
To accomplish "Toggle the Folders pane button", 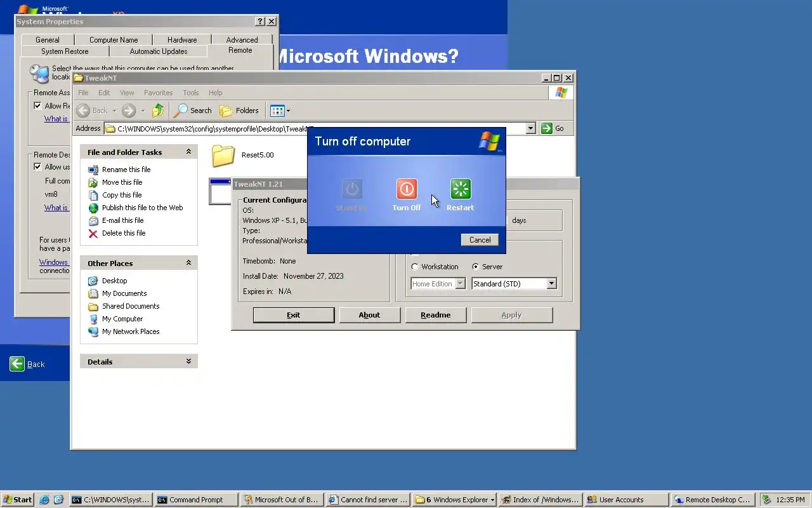I will point(240,110).
